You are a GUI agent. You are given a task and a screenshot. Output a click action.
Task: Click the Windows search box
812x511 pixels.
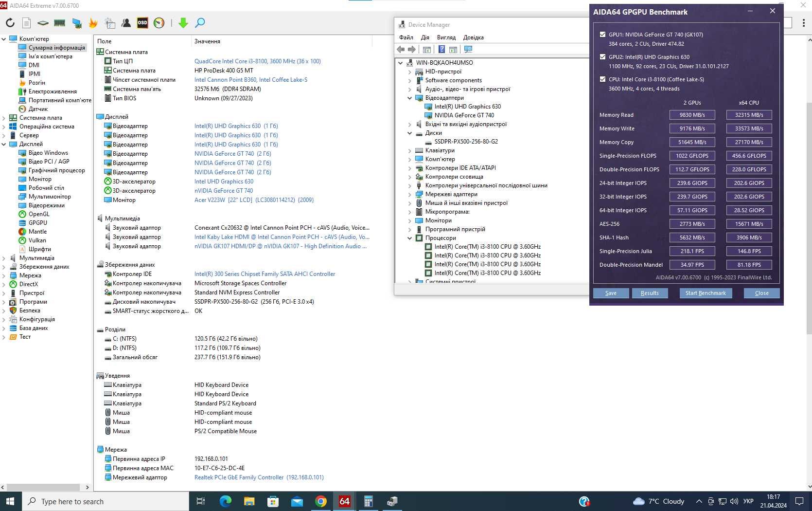coord(105,501)
